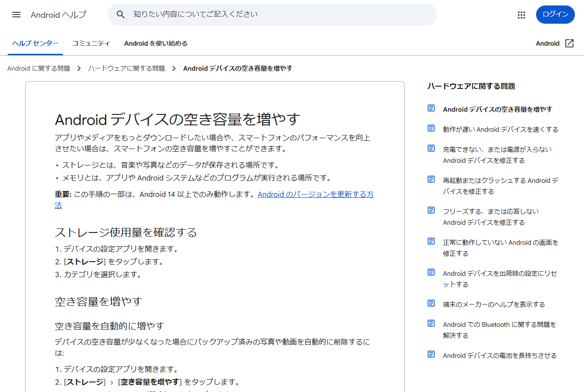Click article icon for 動作が遅い Android デバイス
584x392 pixels.
pyautogui.click(x=431, y=128)
